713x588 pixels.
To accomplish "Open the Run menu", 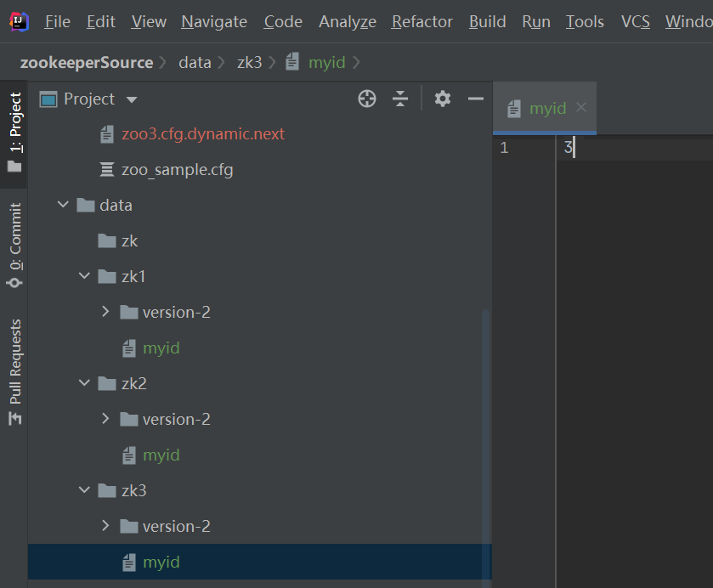I will (536, 21).
